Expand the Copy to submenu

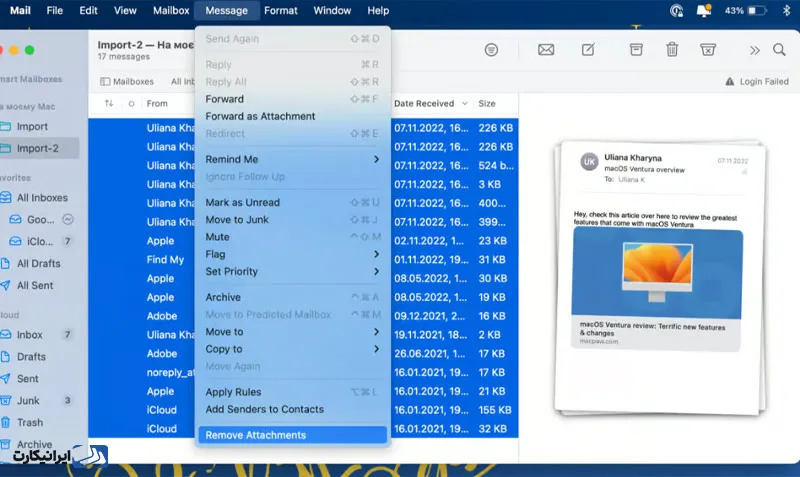point(292,349)
